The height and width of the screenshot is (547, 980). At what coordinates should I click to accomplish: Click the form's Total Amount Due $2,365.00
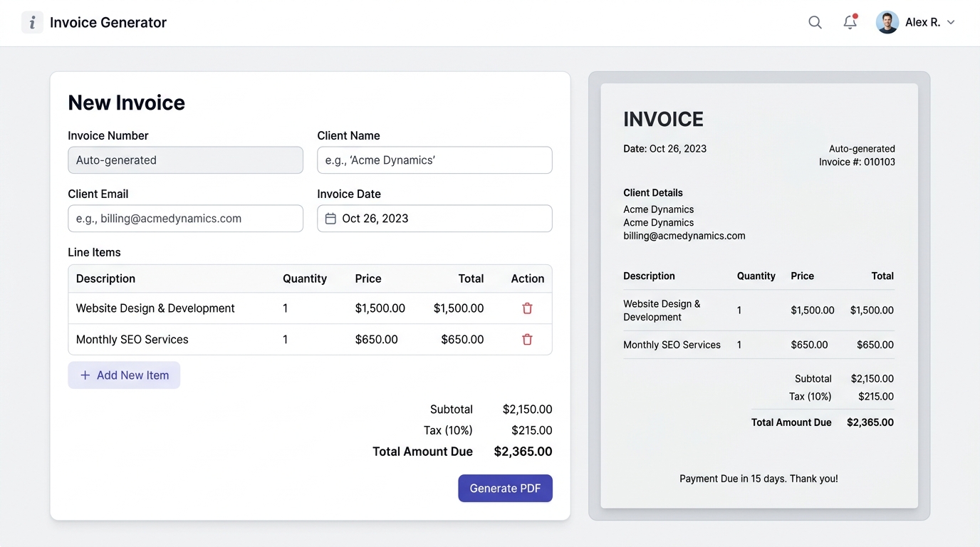pos(523,452)
